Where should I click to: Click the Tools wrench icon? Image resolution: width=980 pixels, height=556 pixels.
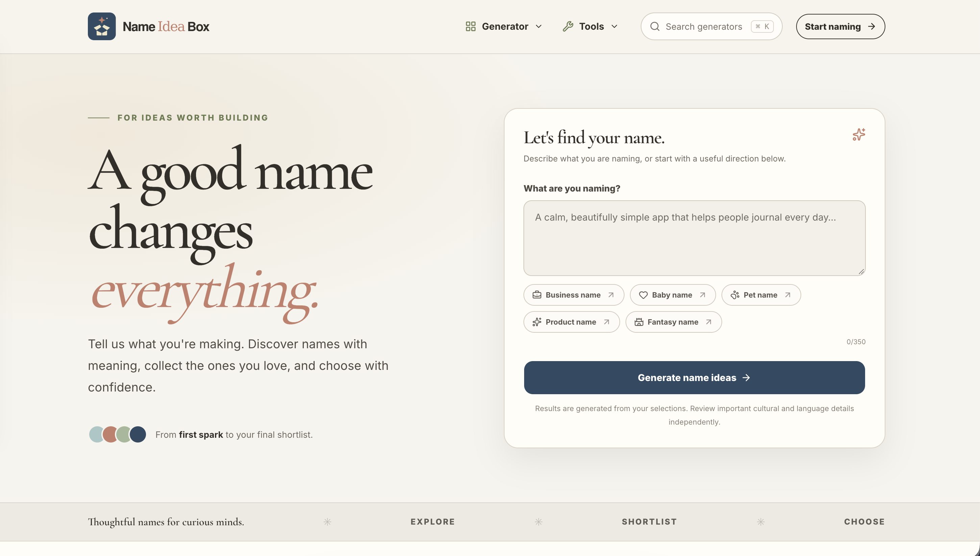click(x=568, y=26)
